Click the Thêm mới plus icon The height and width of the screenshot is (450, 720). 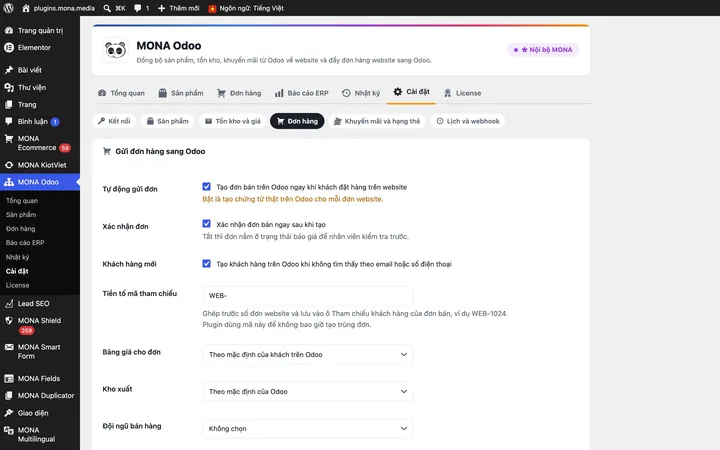(162, 8)
